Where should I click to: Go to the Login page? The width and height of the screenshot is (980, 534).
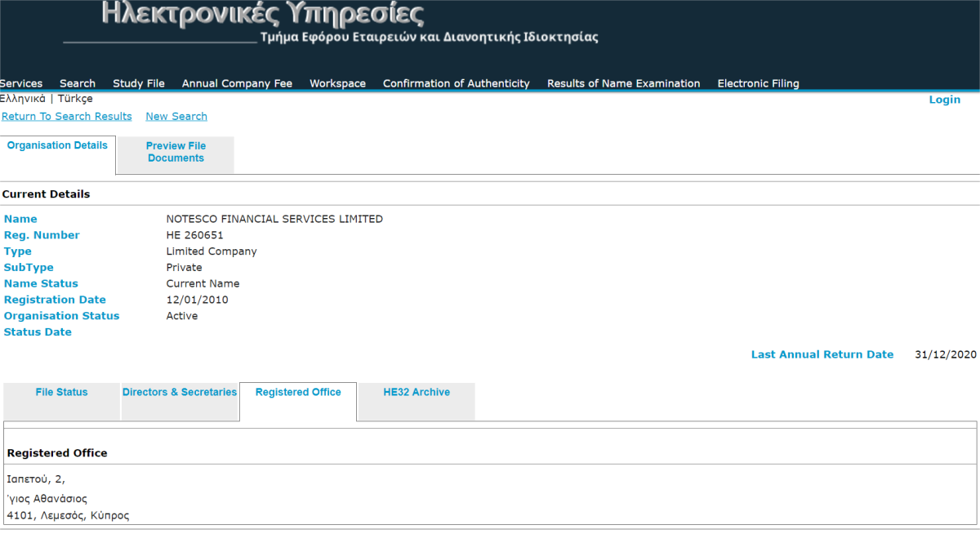click(x=945, y=99)
